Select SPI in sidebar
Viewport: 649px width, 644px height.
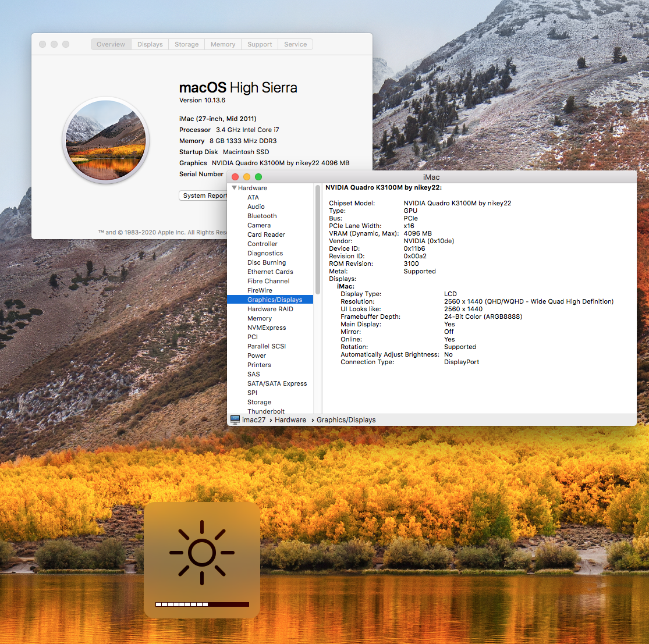(252, 393)
